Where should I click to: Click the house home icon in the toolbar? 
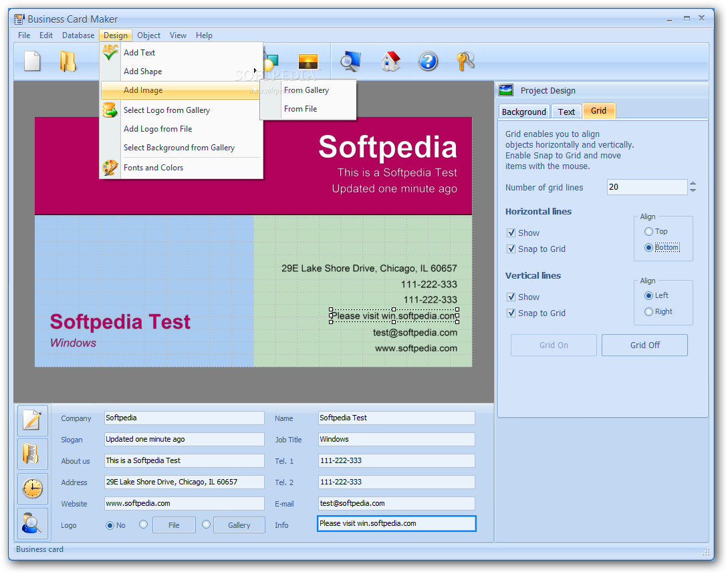[x=390, y=61]
